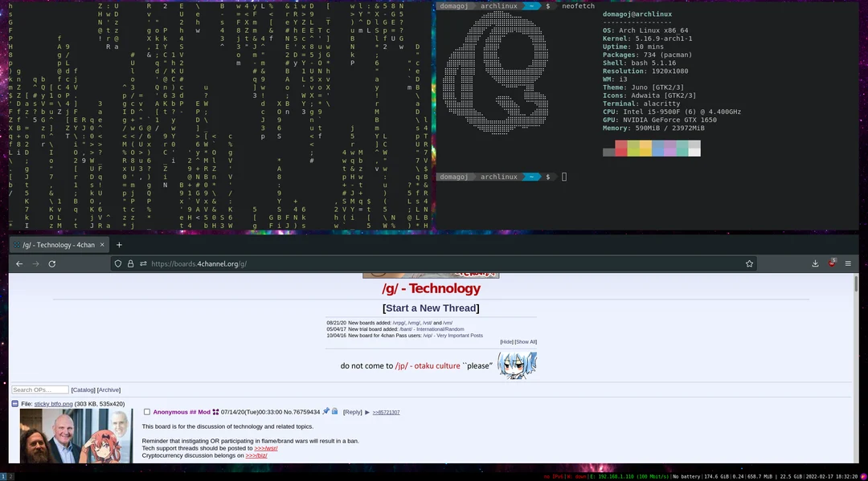The height and width of the screenshot is (481, 868).
Task: Open the Firefox hamburger menu
Action: (848, 263)
